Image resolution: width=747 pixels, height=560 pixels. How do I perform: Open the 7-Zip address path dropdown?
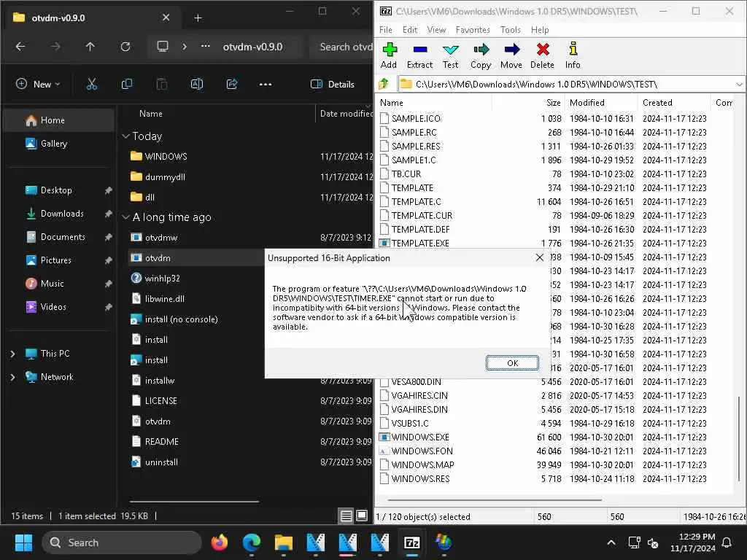click(x=739, y=85)
